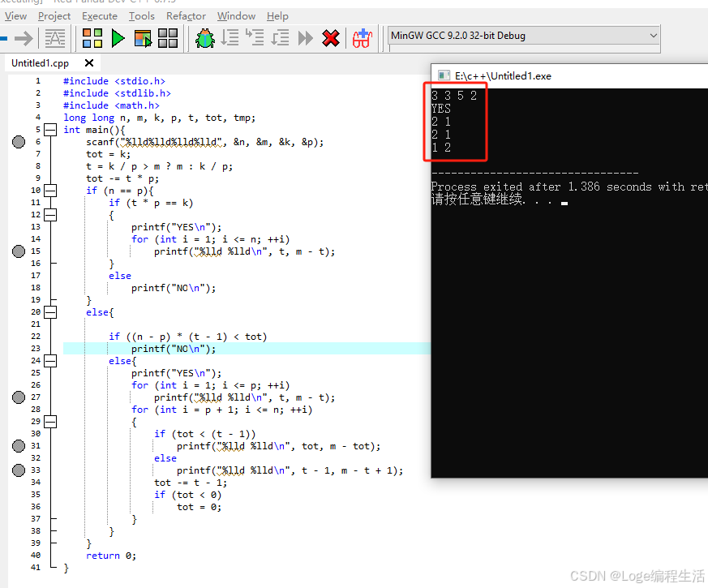Click the console title E:\c++\Untitled1.exe
The height and width of the screenshot is (588, 708).
pos(503,76)
